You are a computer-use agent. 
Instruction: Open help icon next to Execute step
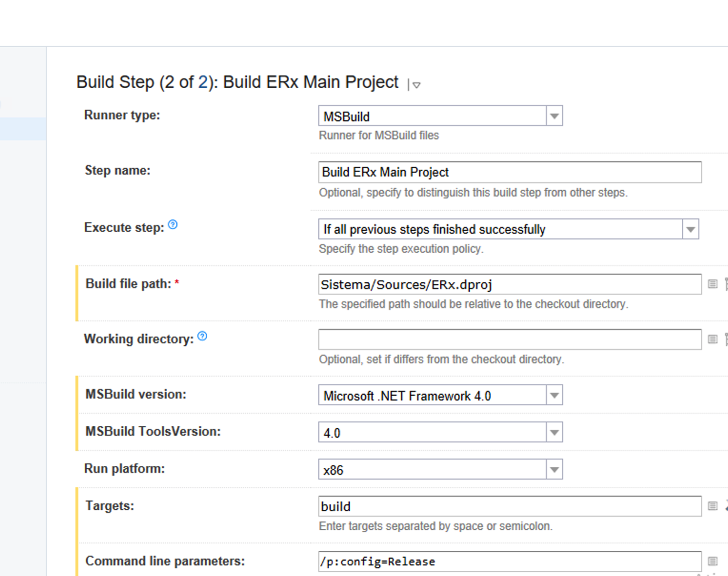(x=173, y=225)
